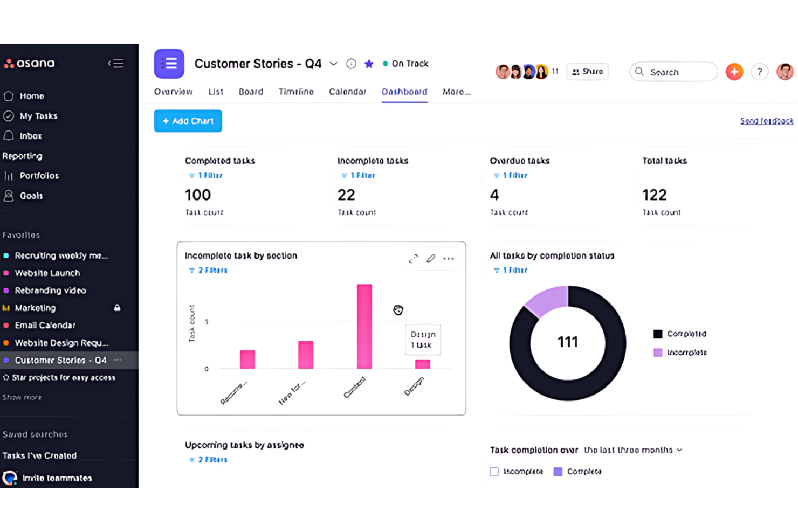Open the three-dot menu on chart card
The image size is (798, 532).
449,259
